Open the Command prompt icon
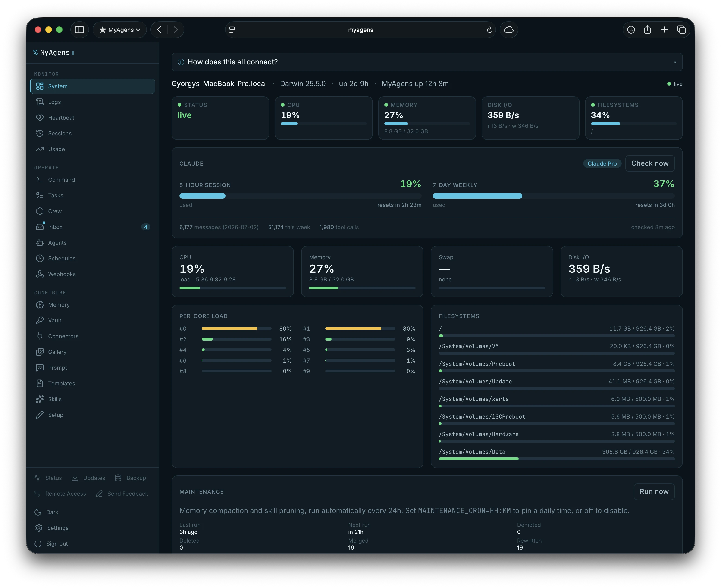The height and width of the screenshot is (588, 721). [40, 179]
